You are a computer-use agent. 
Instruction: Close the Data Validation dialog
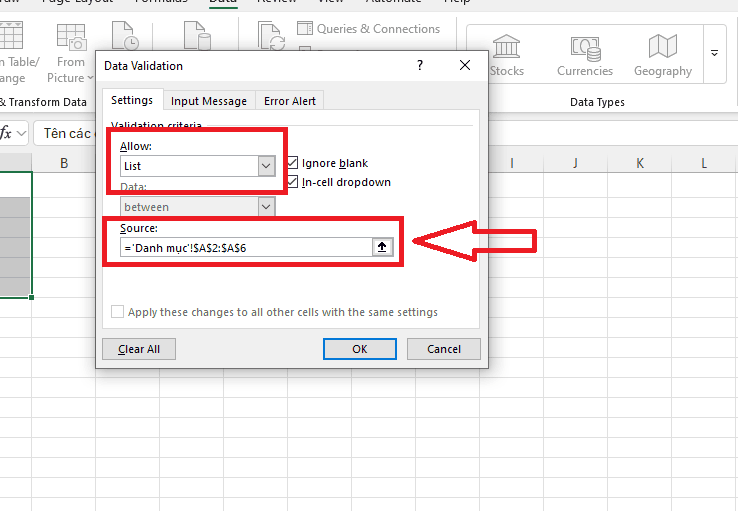pyautogui.click(x=465, y=65)
